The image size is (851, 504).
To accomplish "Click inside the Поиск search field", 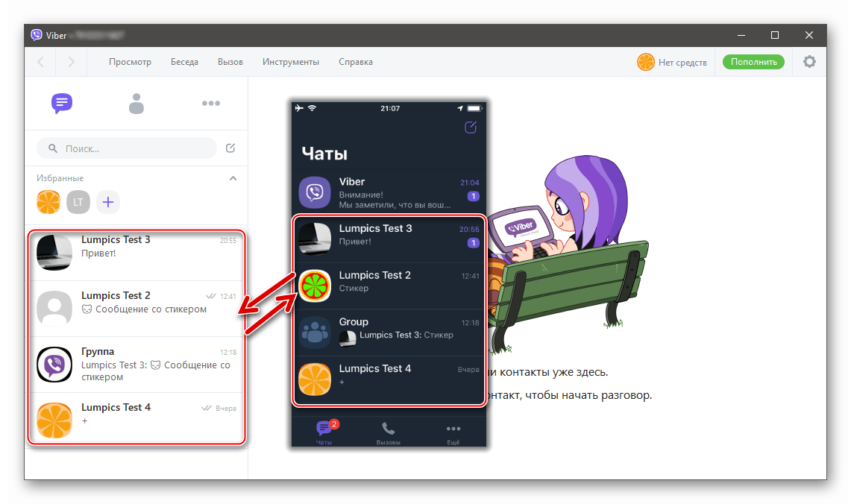I will (x=127, y=148).
